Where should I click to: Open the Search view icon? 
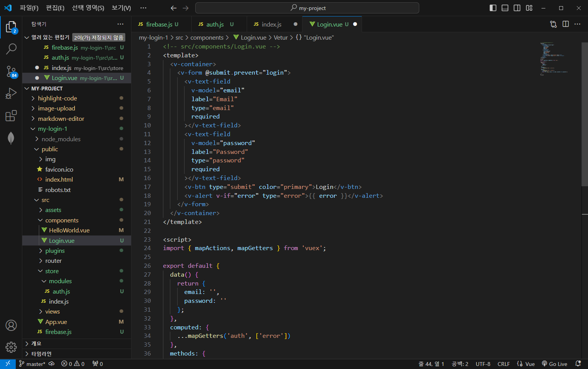pyautogui.click(x=11, y=49)
